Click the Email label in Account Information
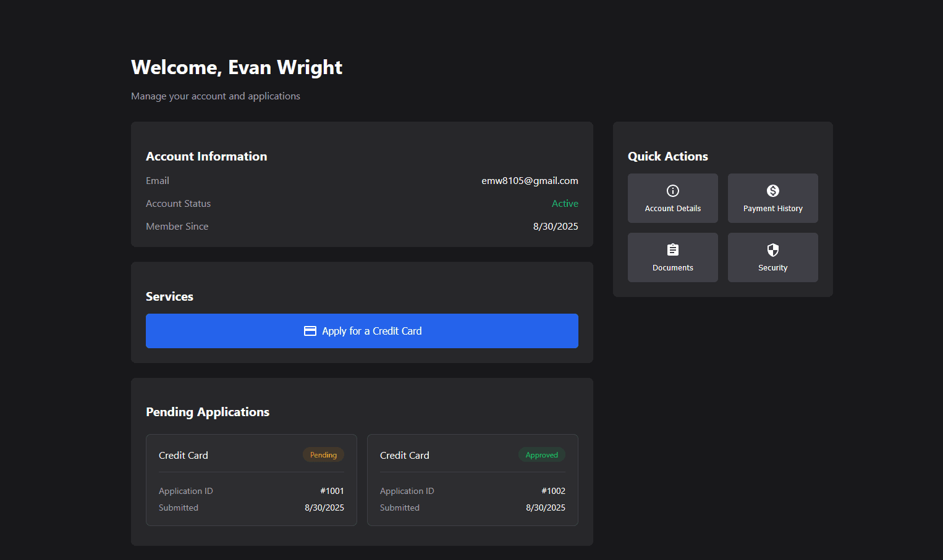Image resolution: width=943 pixels, height=560 pixels. click(x=158, y=181)
